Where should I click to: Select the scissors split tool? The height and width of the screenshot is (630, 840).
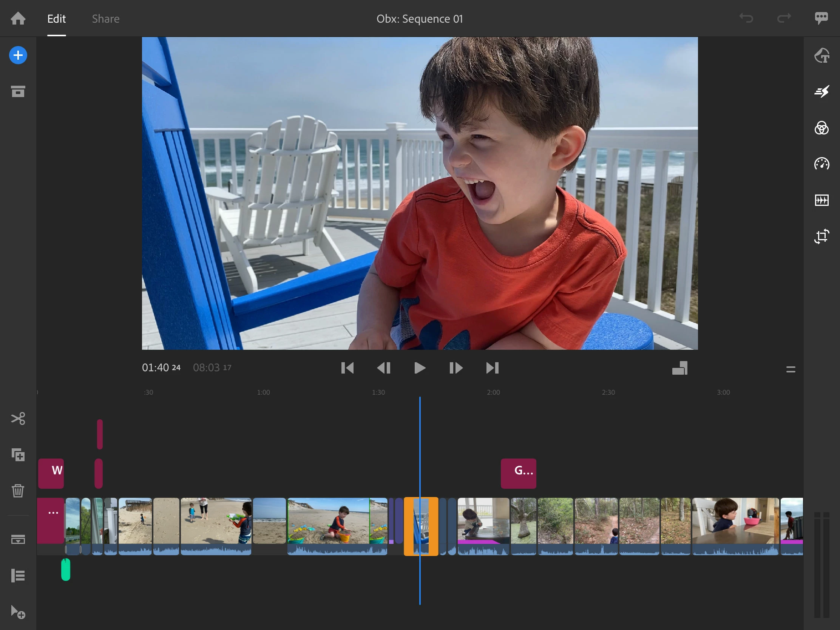[x=18, y=418]
